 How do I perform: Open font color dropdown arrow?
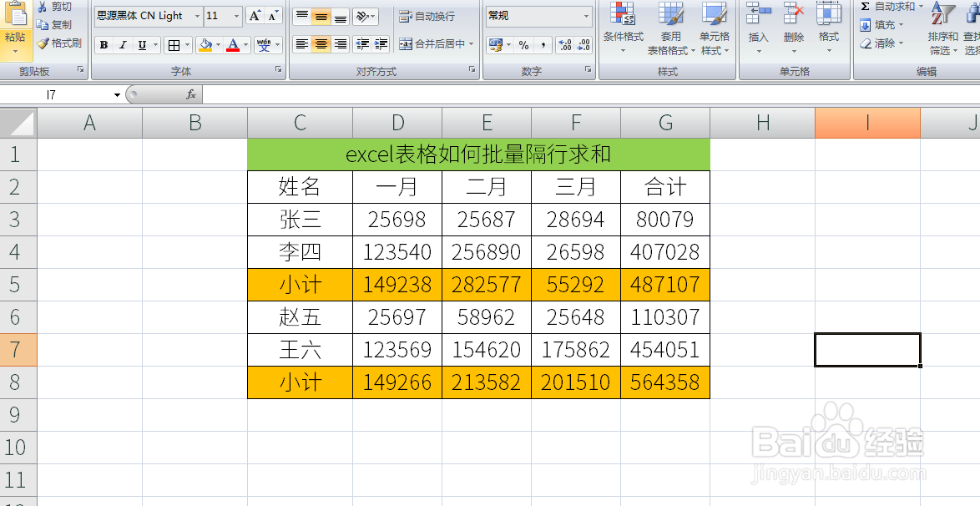[246, 44]
